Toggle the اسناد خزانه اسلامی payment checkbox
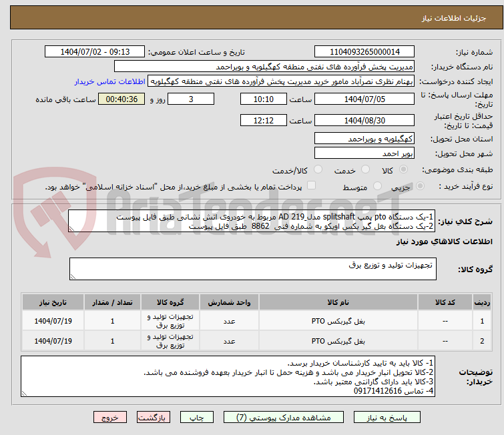This screenshot has height=435, width=504. point(311,185)
